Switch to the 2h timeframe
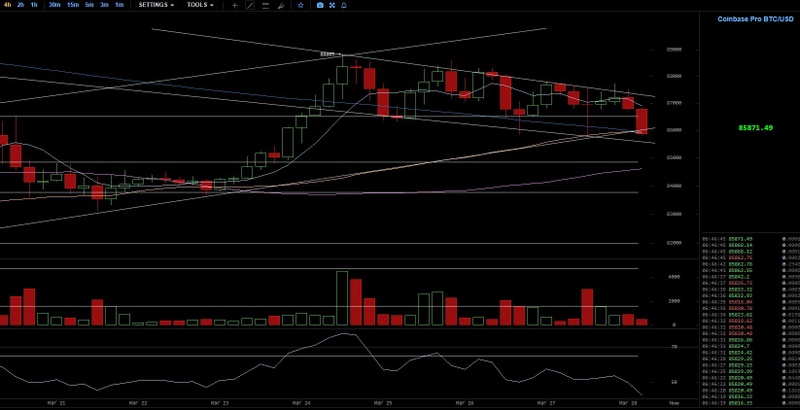This screenshot has height=410, width=800. [20, 5]
